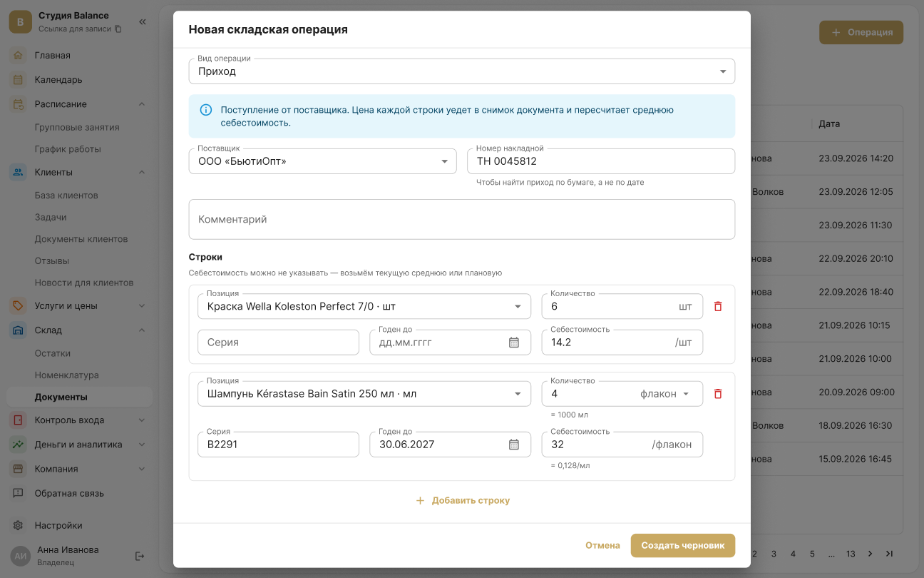The image size is (924, 578).
Task: Delete the Kérastase shampoo row
Action: tap(718, 394)
